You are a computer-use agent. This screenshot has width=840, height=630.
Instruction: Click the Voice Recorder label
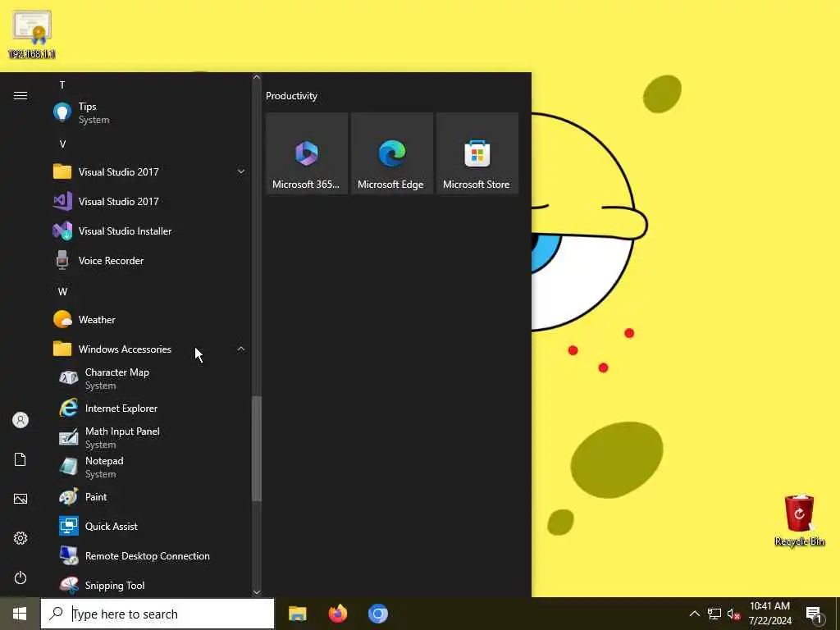pyautogui.click(x=111, y=260)
